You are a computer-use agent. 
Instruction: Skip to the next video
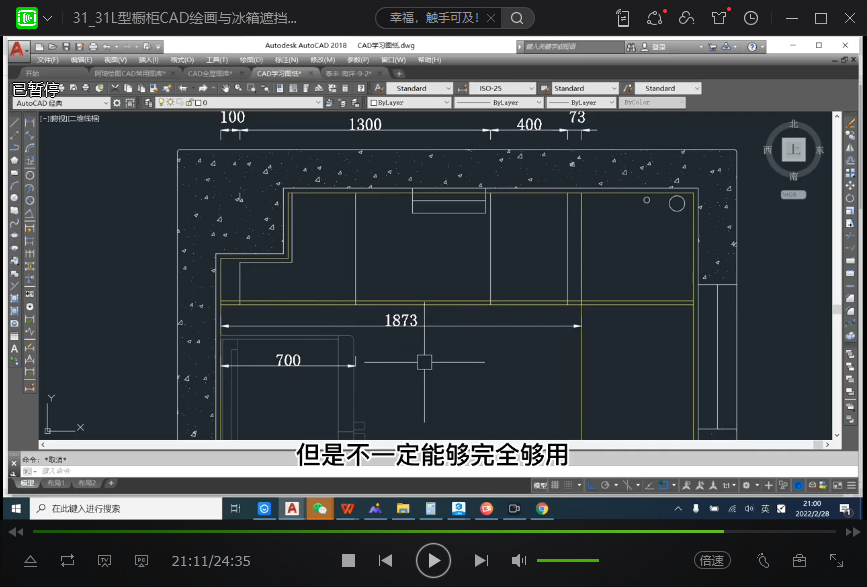click(x=481, y=561)
